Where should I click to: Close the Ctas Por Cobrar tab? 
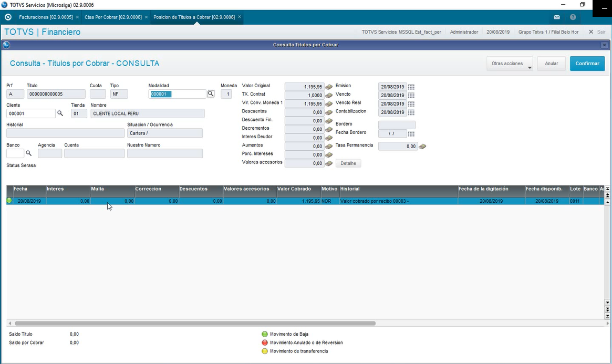coord(147,17)
